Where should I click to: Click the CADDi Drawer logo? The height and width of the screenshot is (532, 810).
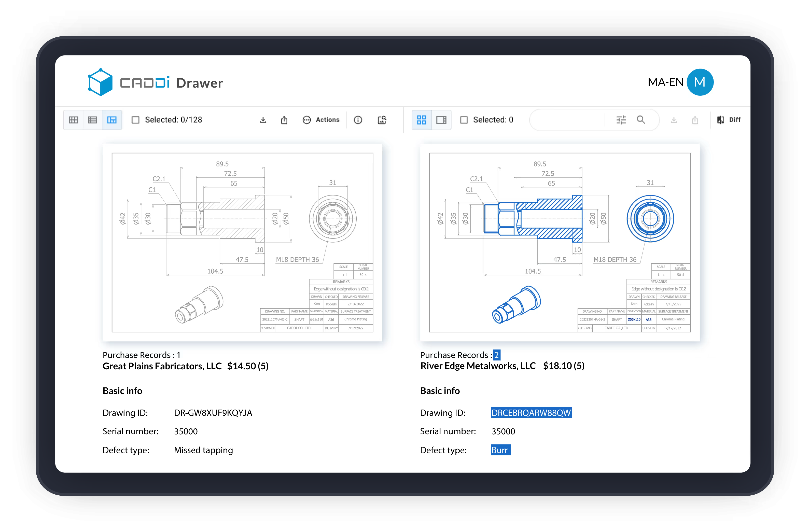point(155,83)
